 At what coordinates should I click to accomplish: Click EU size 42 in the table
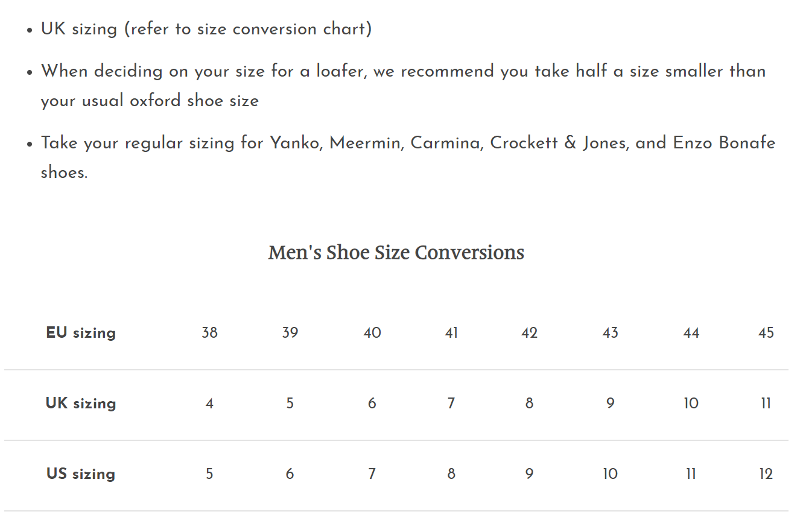coord(529,333)
